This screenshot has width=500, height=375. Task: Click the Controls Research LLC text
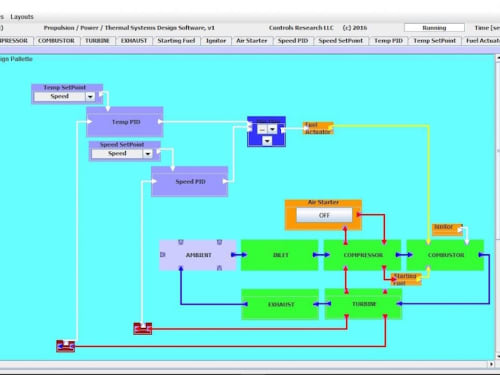[301, 28]
